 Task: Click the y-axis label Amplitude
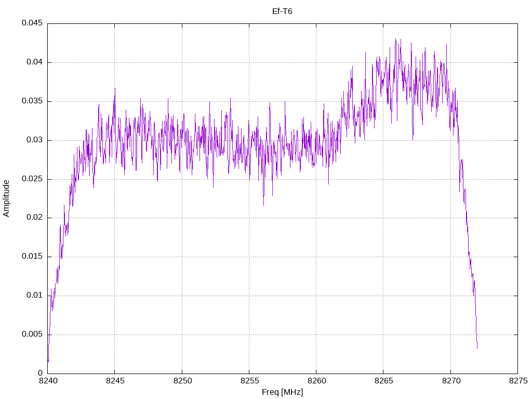click(x=6, y=198)
